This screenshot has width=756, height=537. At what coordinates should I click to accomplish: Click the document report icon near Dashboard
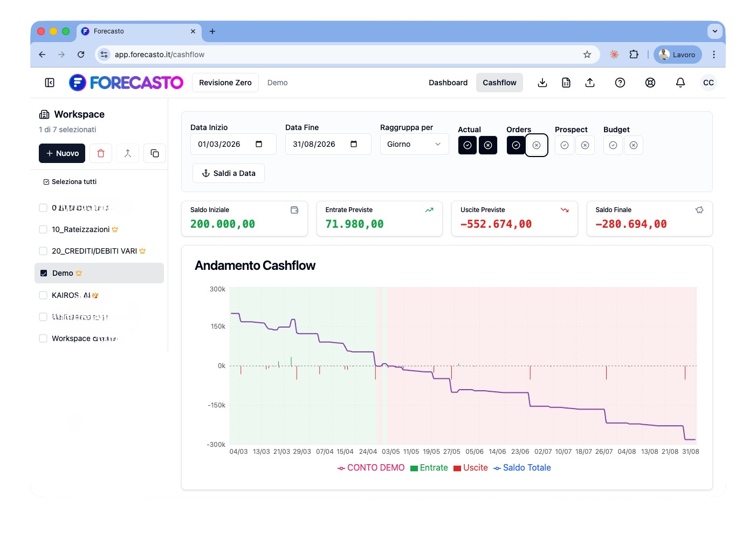tap(566, 83)
